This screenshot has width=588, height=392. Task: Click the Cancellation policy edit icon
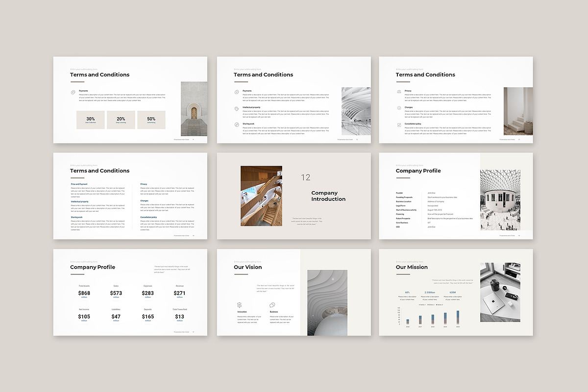tap(399, 124)
